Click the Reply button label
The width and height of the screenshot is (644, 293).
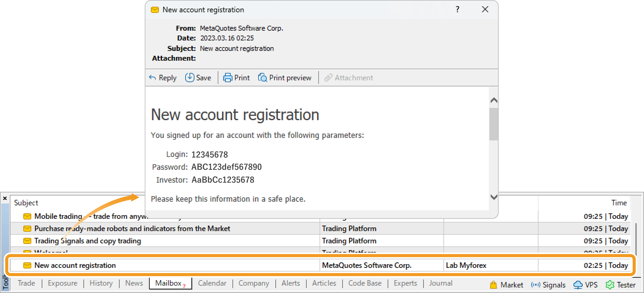(167, 78)
